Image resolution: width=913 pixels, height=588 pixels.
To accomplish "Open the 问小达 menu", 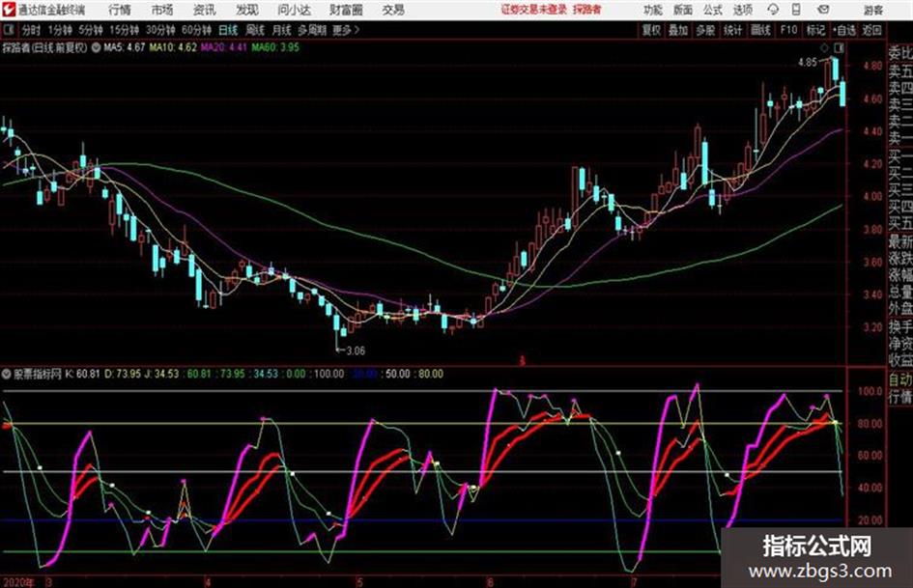I will coord(294,10).
